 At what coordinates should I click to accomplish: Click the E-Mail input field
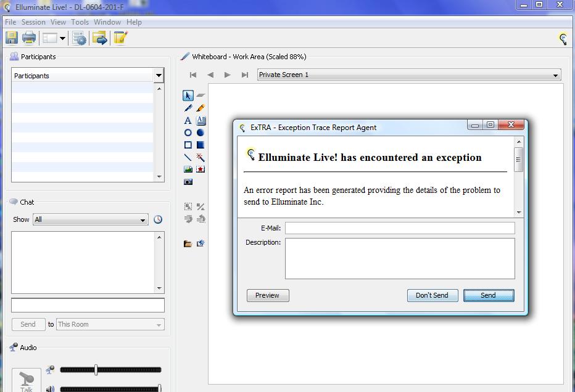[x=400, y=228]
